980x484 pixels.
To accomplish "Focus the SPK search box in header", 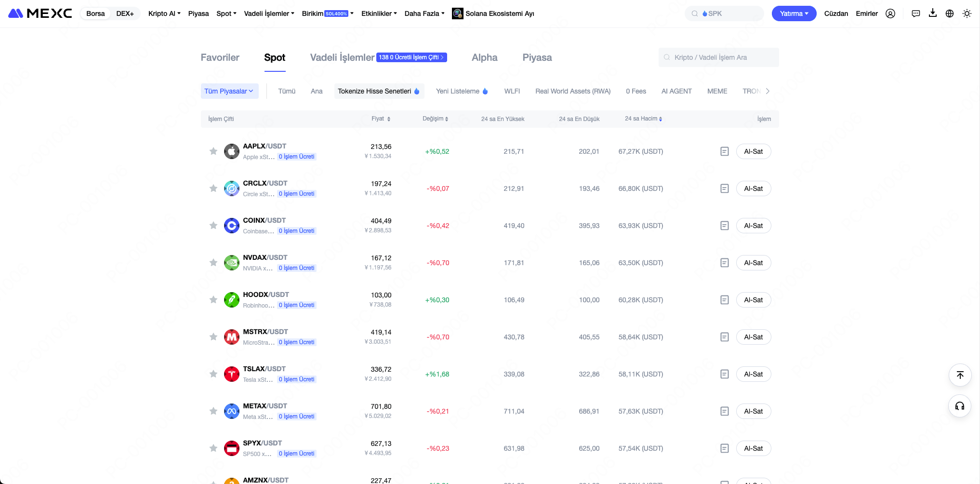I will point(724,13).
